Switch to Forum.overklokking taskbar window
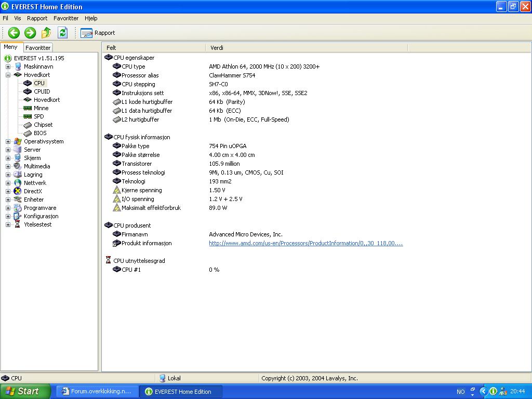The width and height of the screenshot is (532, 399). (x=97, y=392)
